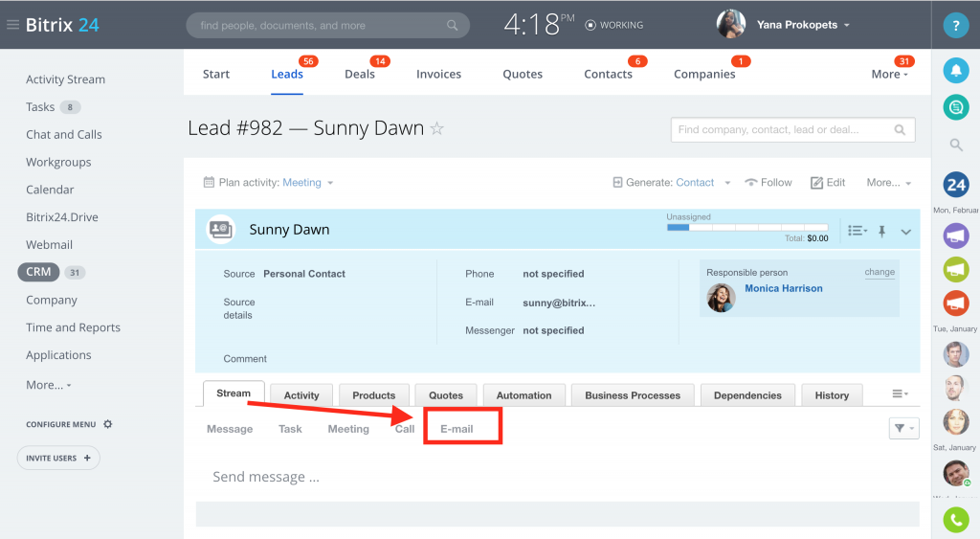Viewport: 980px width, 539px height.
Task: Open the notifications bell icon
Action: 956,71
